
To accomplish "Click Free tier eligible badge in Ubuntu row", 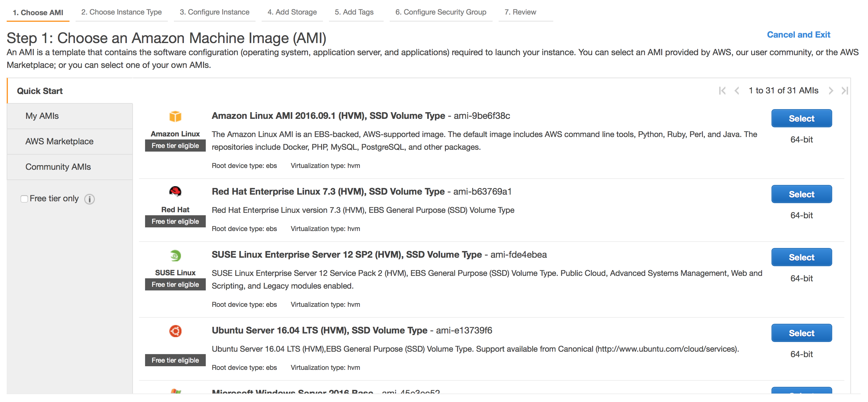I will click(x=175, y=360).
